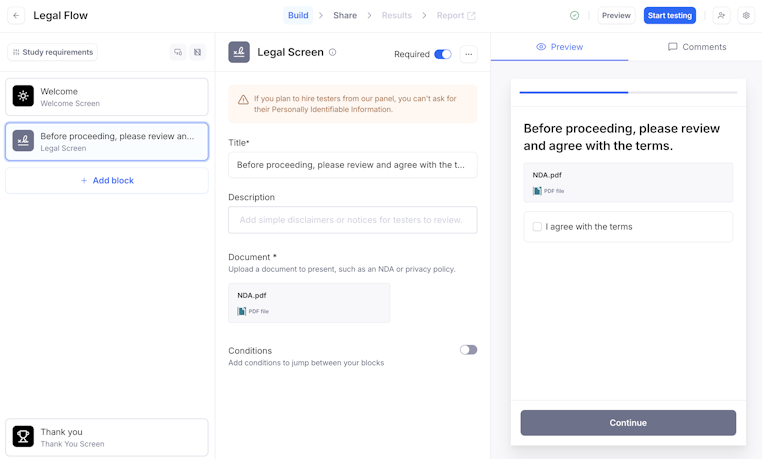Open the three-dot more options menu
The width and height of the screenshot is (762, 459).
pyautogui.click(x=468, y=54)
